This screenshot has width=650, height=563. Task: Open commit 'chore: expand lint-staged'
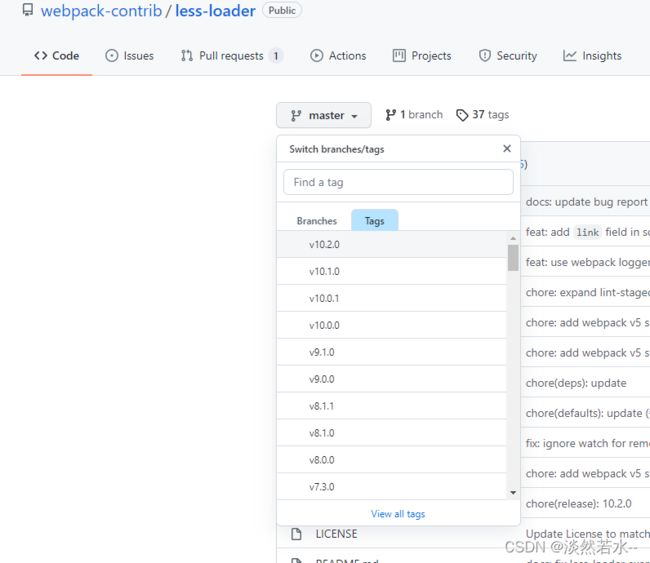(x=587, y=292)
